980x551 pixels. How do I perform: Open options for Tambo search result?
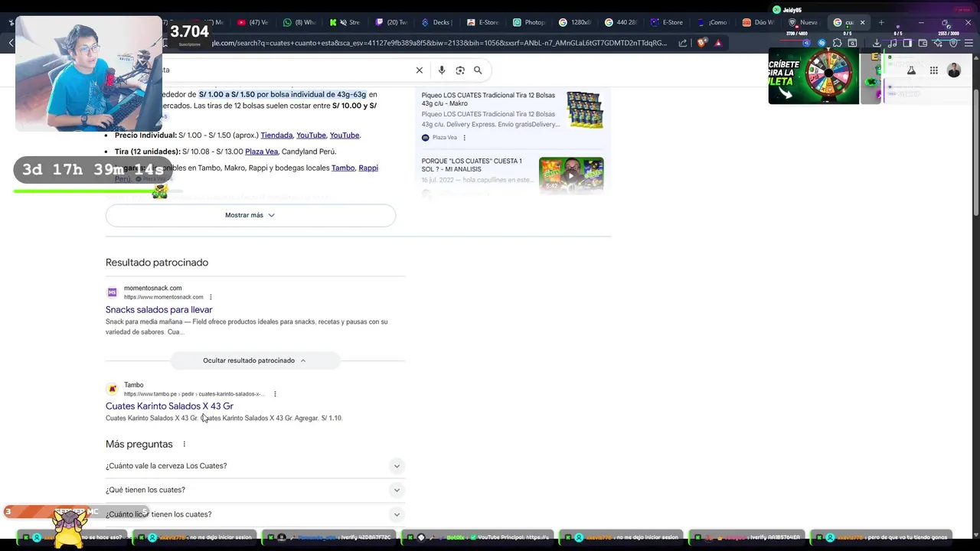(275, 394)
